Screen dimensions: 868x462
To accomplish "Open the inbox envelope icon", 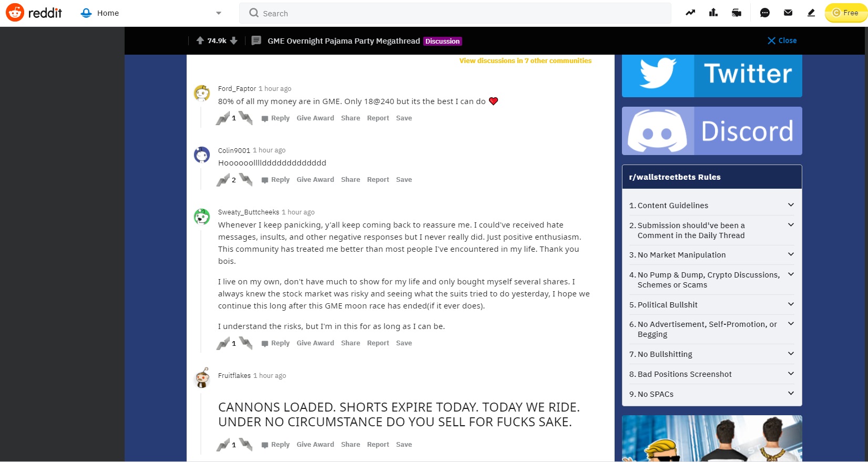I will coord(788,13).
